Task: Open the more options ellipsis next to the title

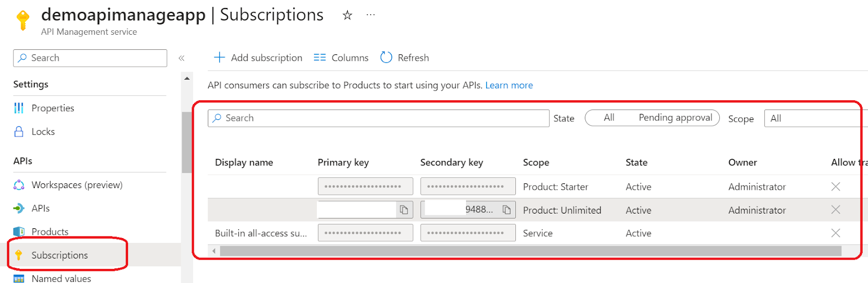Action: (x=371, y=15)
